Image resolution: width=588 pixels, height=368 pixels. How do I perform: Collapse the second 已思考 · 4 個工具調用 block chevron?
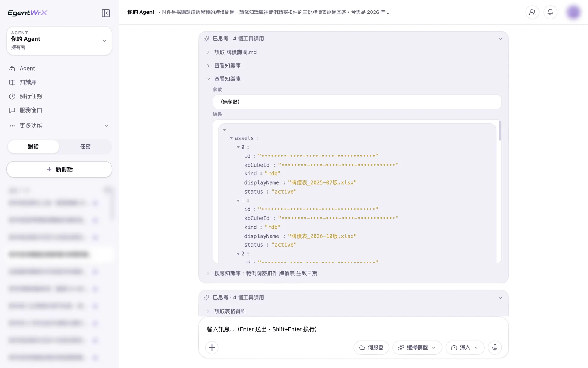(x=500, y=298)
